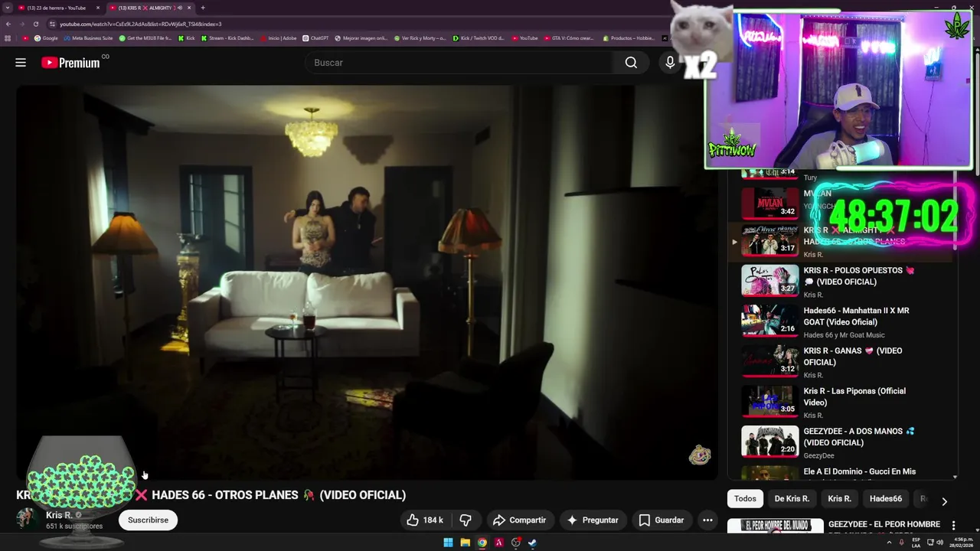The width and height of the screenshot is (980, 551).
Task: Like the video showing 184 k
Action: [425, 520]
